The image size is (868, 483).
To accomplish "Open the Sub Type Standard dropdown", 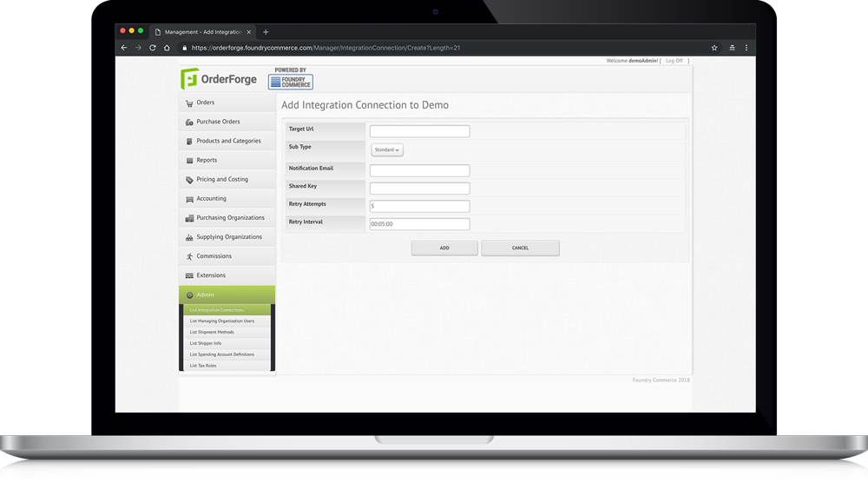I will point(387,150).
